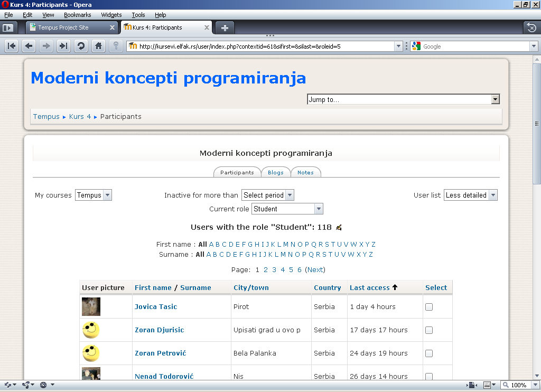Click the scrollbar down arrow
The image size is (541, 392).
(537, 376)
